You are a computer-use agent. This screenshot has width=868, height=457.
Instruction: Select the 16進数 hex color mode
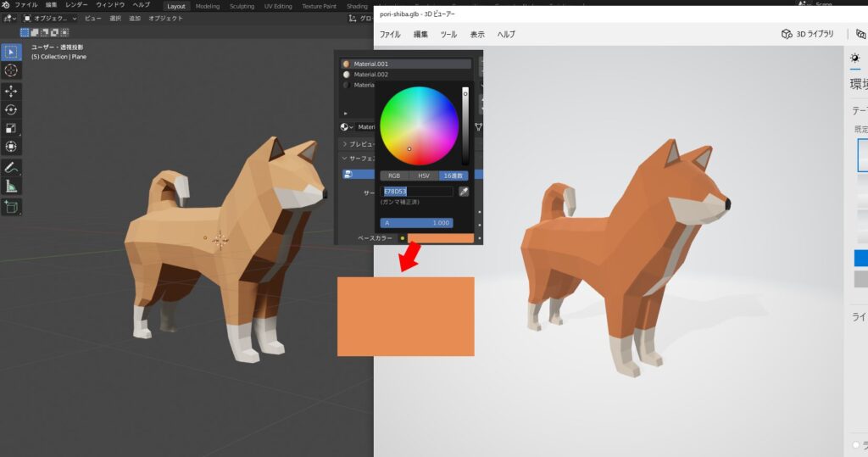(453, 176)
